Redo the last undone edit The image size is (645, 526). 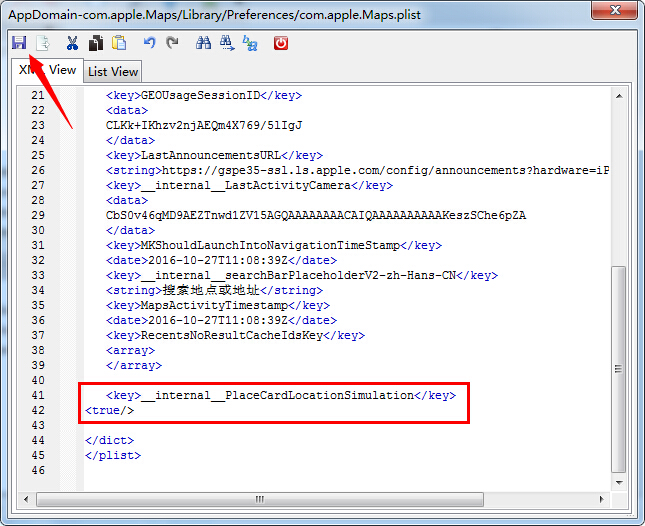[172, 42]
